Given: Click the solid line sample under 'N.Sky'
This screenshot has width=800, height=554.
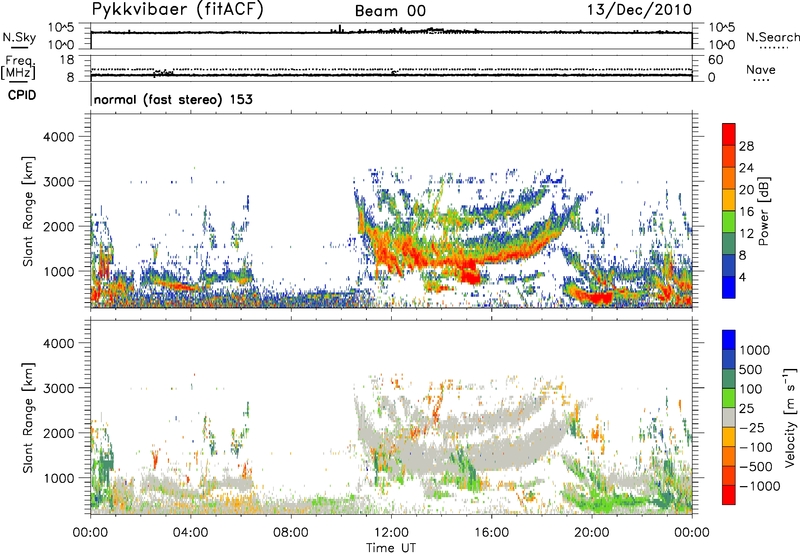Looking at the screenshot, I should [x=19, y=47].
